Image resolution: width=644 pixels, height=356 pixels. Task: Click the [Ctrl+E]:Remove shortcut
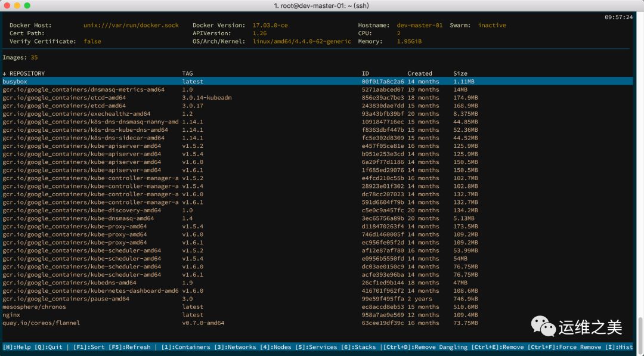497,347
